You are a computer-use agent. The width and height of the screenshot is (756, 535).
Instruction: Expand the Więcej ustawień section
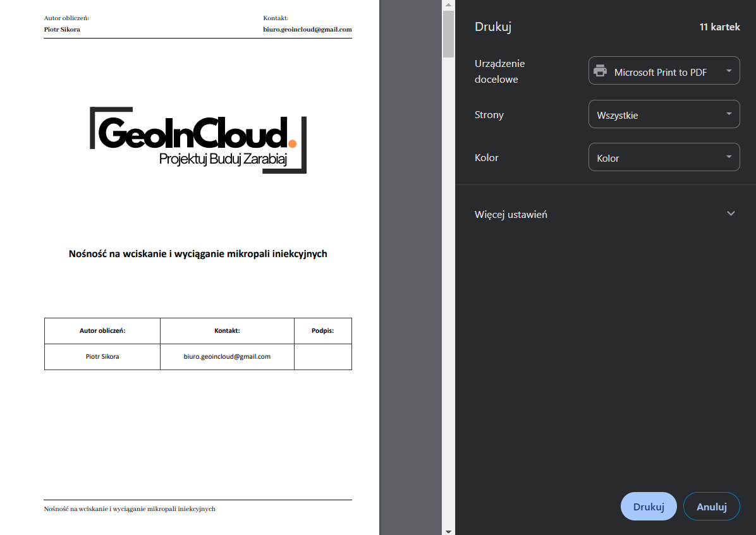[x=511, y=215]
